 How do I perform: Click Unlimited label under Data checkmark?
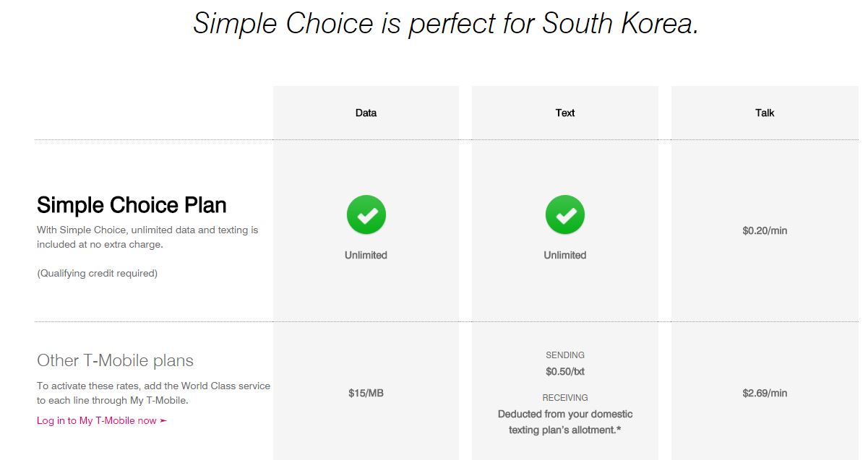pos(366,255)
